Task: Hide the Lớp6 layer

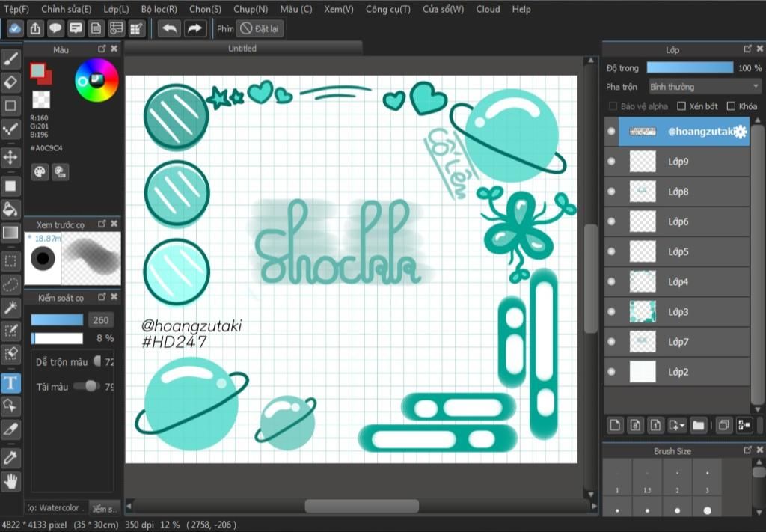Action: 611,221
